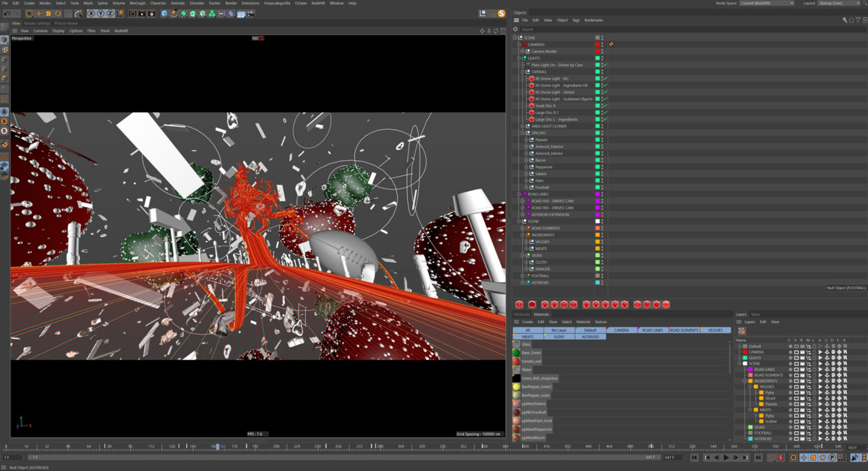Click the Undo arrow in the top toolbar
868x471 pixels.
(7, 14)
